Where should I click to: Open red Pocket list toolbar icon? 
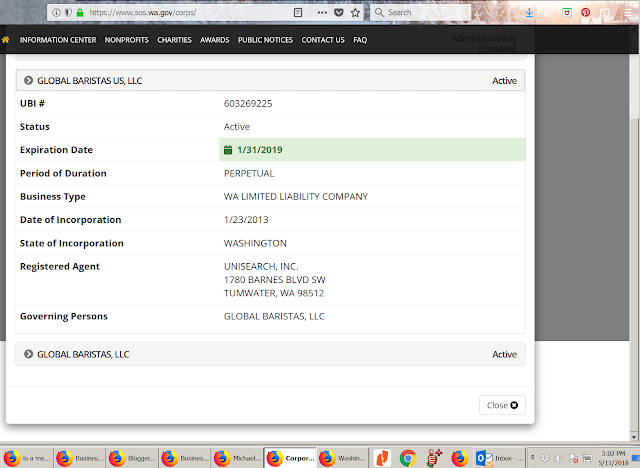pyautogui.click(x=567, y=13)
